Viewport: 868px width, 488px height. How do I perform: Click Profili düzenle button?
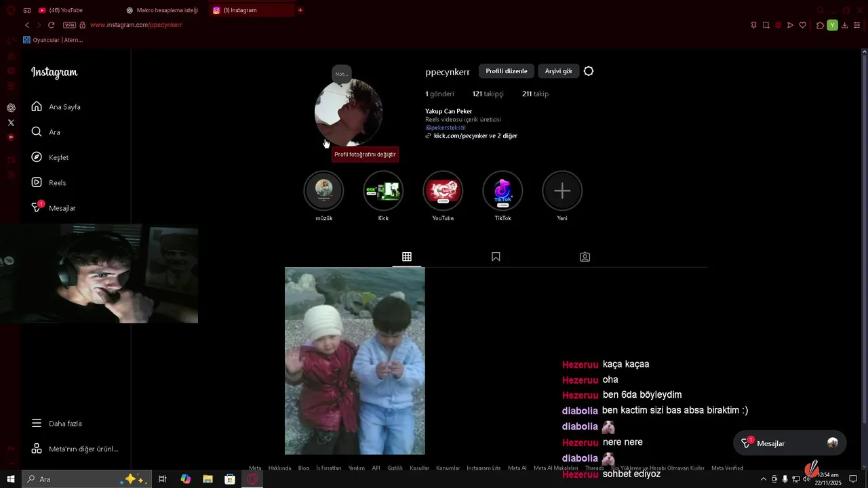click(x=506, y=71)
